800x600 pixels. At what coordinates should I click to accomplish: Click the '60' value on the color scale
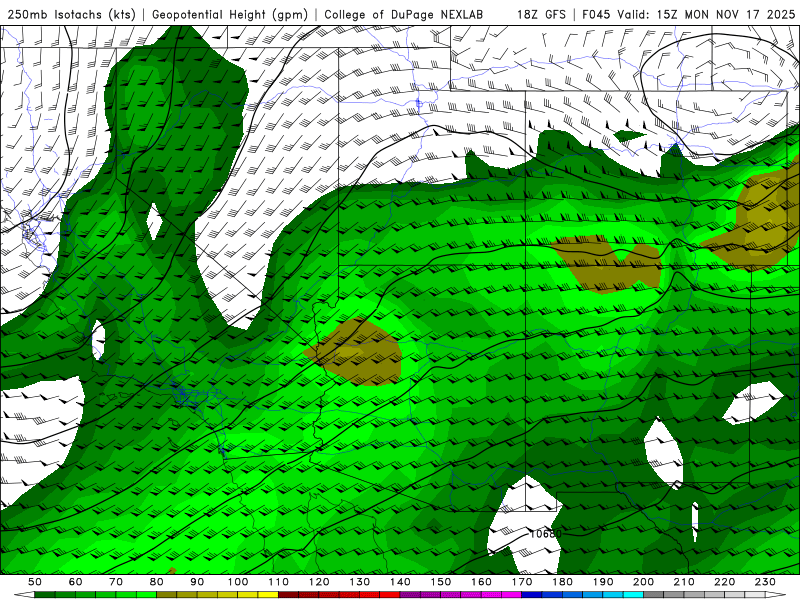[x=76, y=582]
